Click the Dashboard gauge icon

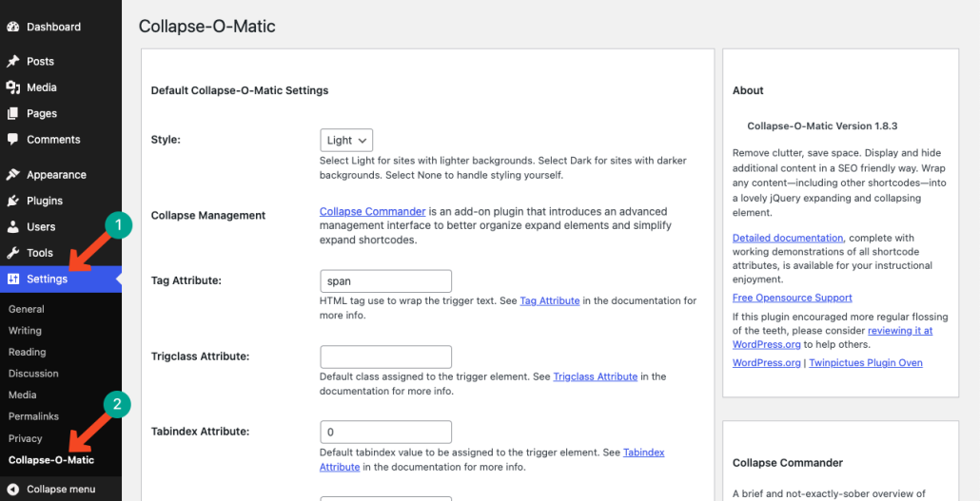(13, 27)
